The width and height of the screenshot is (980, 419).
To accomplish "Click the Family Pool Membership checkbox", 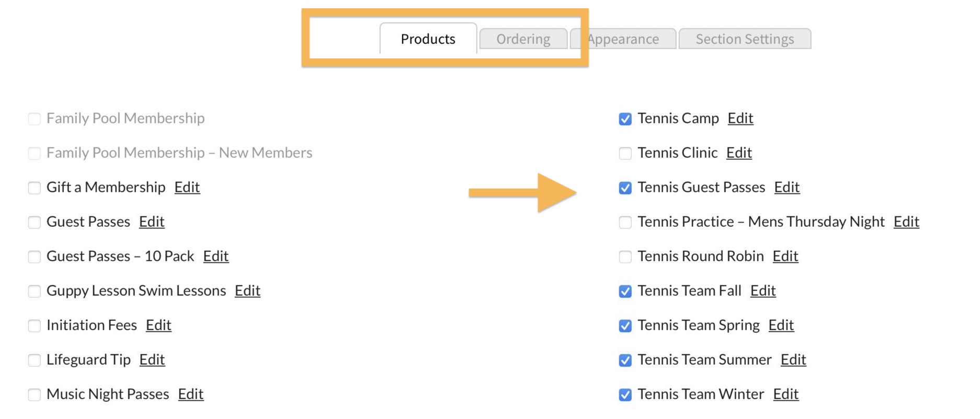I will [x=34, y=119].
